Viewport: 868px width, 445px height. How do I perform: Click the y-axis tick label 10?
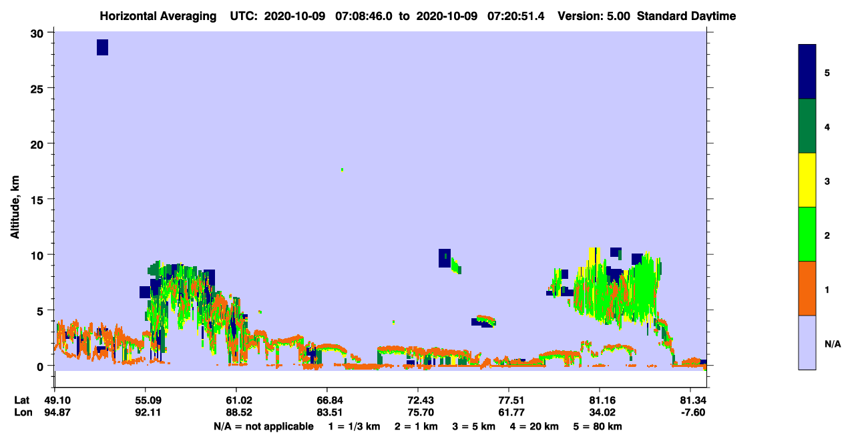(38, 255)
